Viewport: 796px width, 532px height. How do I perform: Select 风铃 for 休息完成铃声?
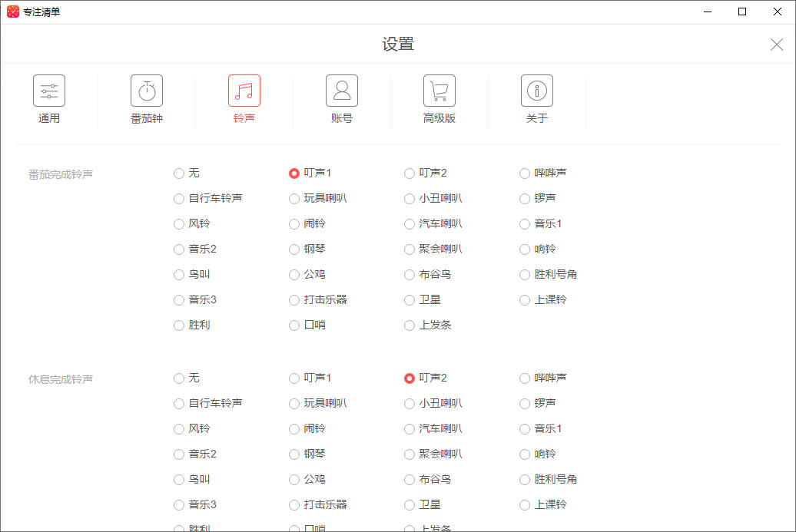click(x=179, y=429)
